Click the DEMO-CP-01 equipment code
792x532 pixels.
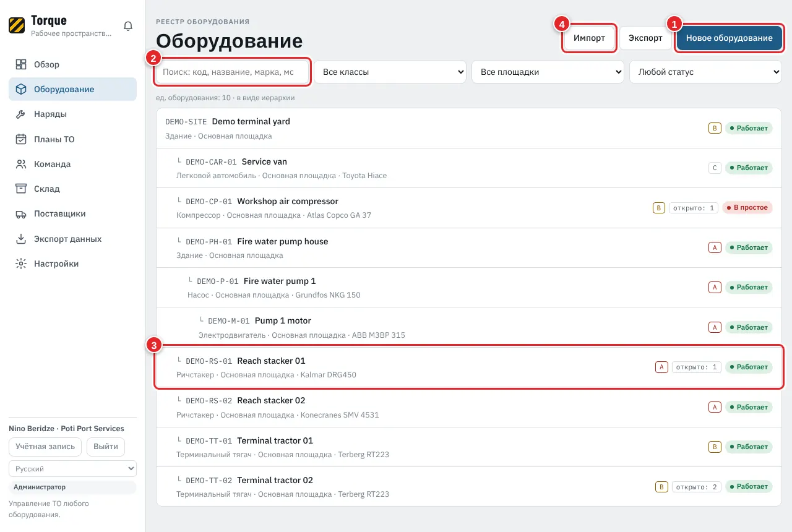pyautogui.click(x=209, y=202)
